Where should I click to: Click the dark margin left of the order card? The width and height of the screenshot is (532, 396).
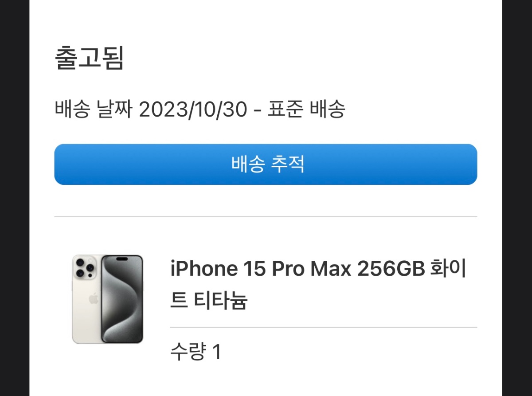point(15,198)
